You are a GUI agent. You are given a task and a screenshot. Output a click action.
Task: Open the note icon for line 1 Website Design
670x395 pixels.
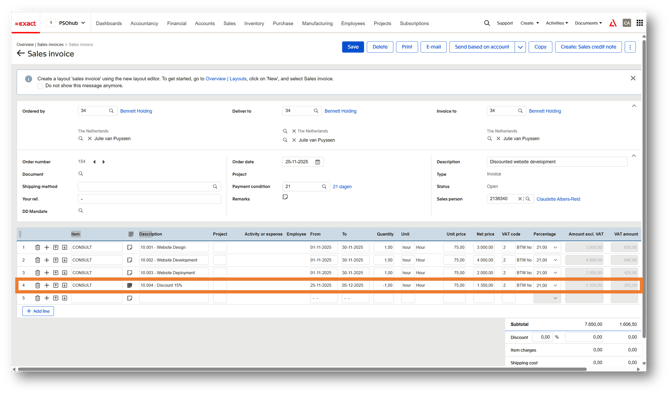coord(129,248)
